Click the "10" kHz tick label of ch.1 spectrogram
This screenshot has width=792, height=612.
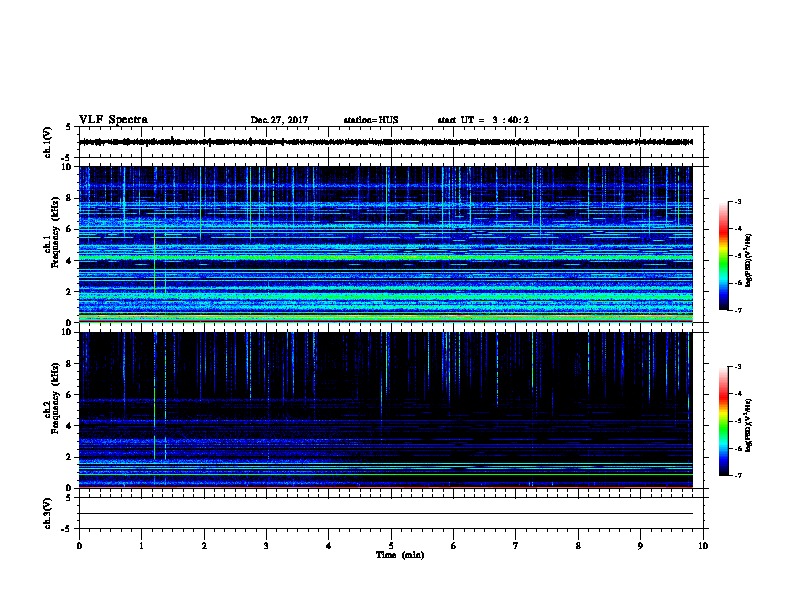click(x=67, y=167)
